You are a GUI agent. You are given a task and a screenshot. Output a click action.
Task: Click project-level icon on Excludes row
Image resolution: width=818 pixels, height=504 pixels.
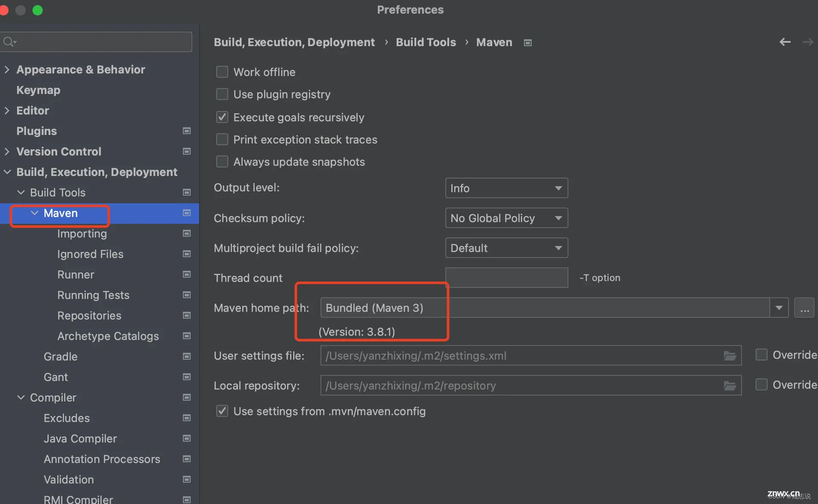(x=187, y=418)
